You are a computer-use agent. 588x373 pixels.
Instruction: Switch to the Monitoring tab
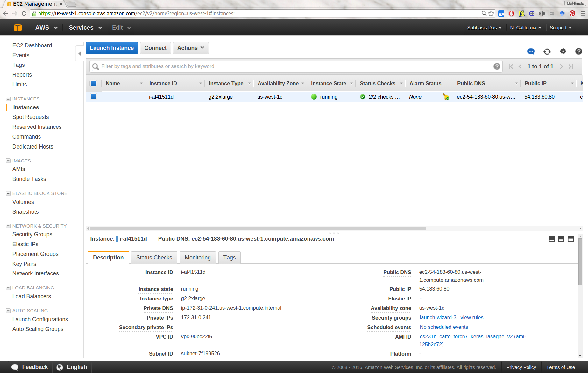coord(197,258)
